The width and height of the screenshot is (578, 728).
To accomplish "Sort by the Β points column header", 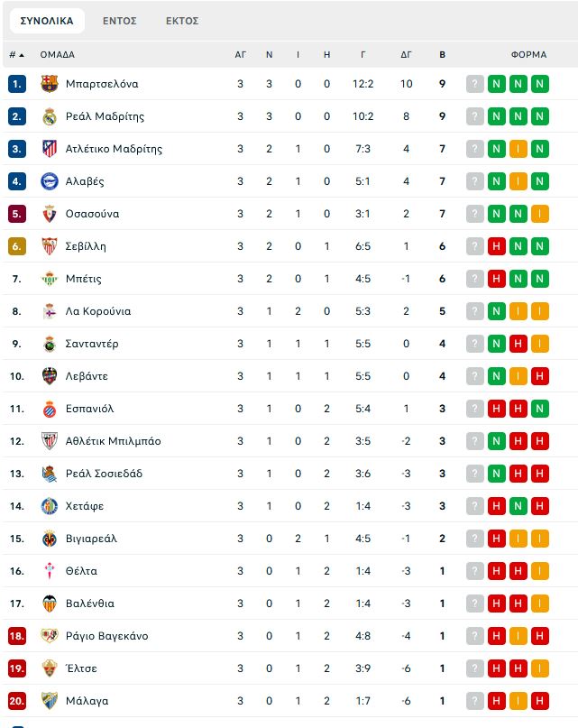I will [x=442, y=55].
